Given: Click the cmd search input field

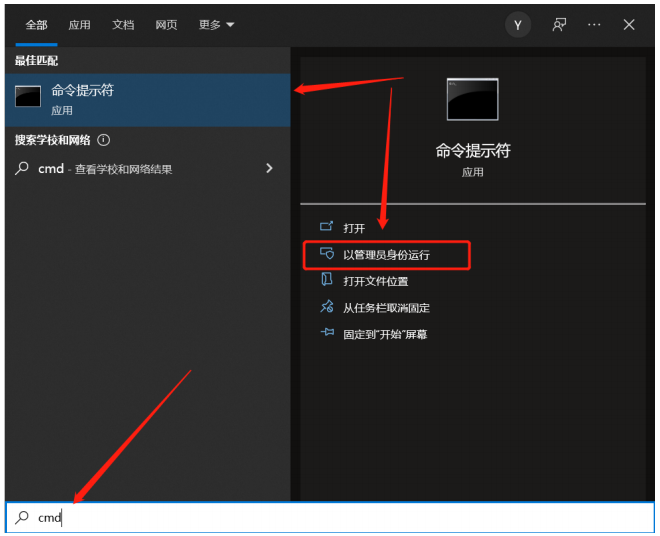Looking at the screenshot, I should pos(330,517).
